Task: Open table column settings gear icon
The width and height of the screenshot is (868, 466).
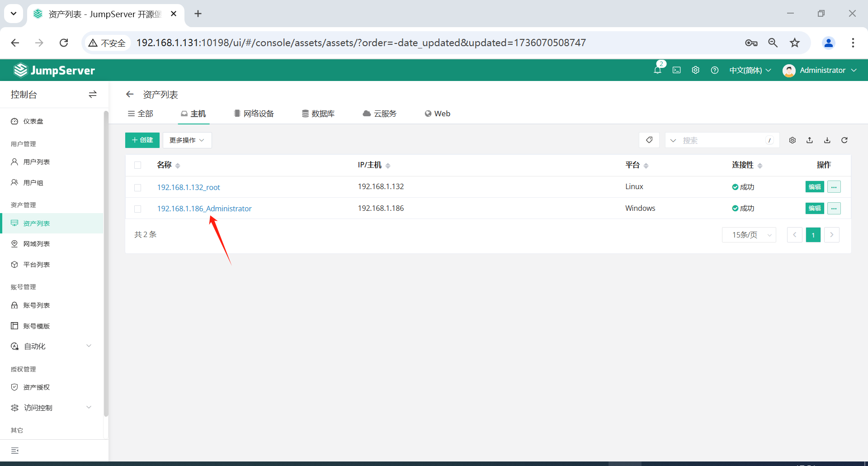Action: pyautogui.click(x=793, y=140)
